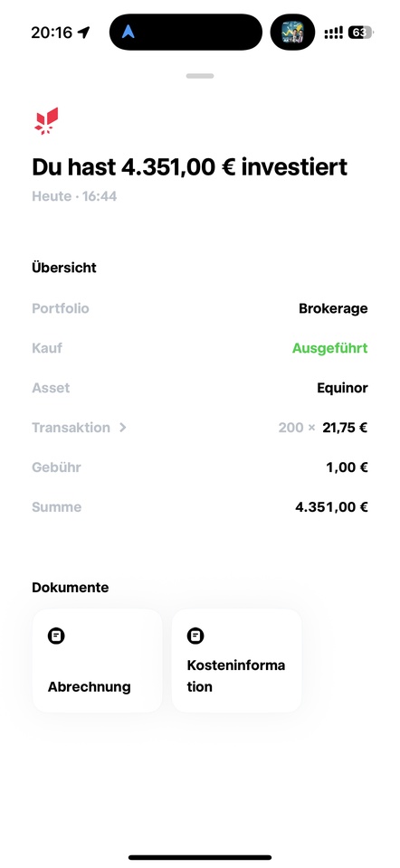This screenshot has width=400, height=868.
Task: Tap the 200 × 21,75 € transaction value
Action: pos(323,428)
